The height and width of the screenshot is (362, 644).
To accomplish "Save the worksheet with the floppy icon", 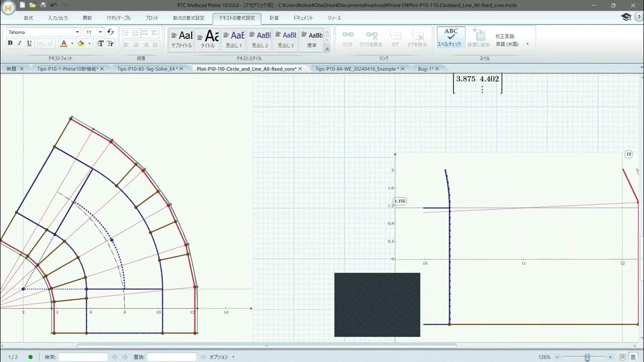I will pyautogui.click(x=43, y=5).
